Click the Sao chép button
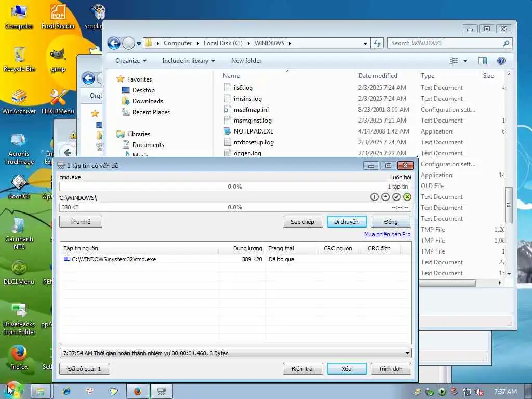The image size is (532, 399). click(303, 222)
